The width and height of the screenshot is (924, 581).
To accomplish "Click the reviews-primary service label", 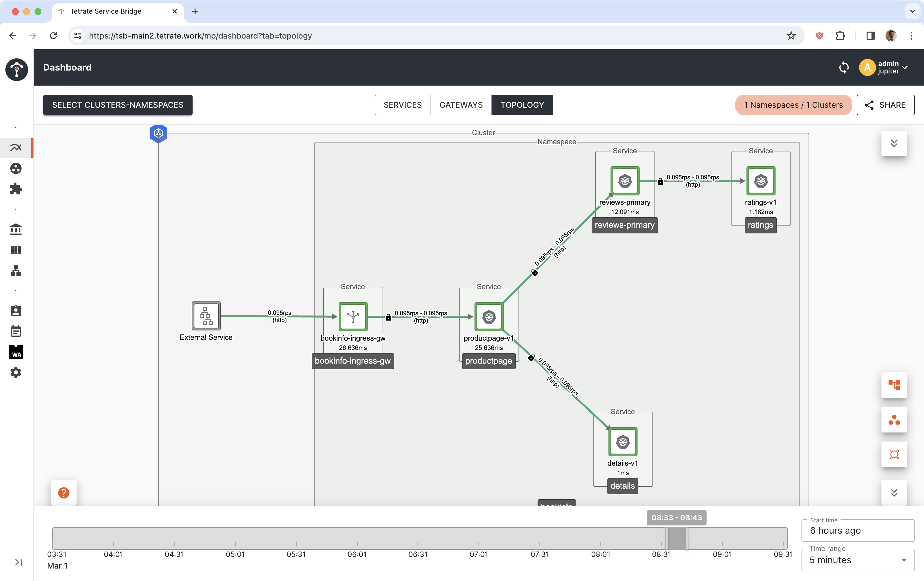I will click(x=624, y=225).
